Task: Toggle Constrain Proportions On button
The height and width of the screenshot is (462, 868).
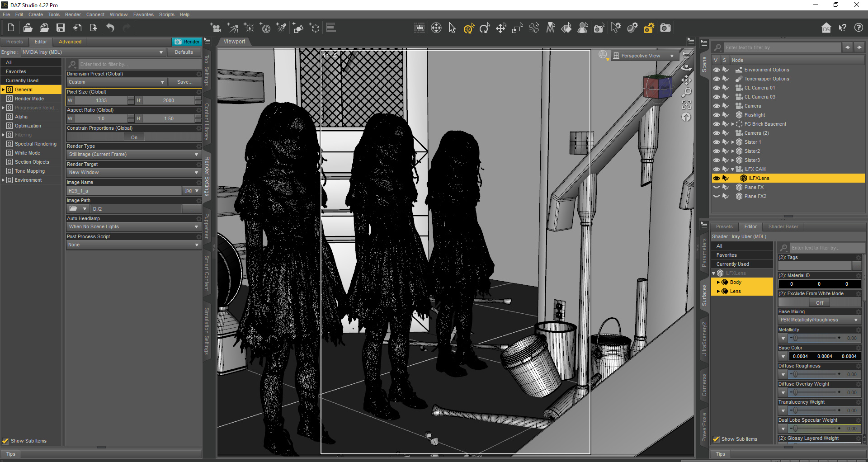Action: tap(134, 137)
